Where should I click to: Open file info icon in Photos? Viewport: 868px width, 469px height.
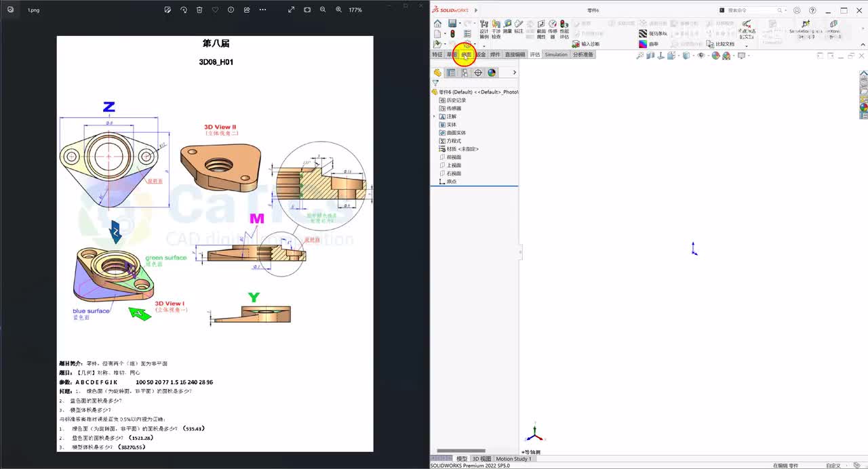231,9
